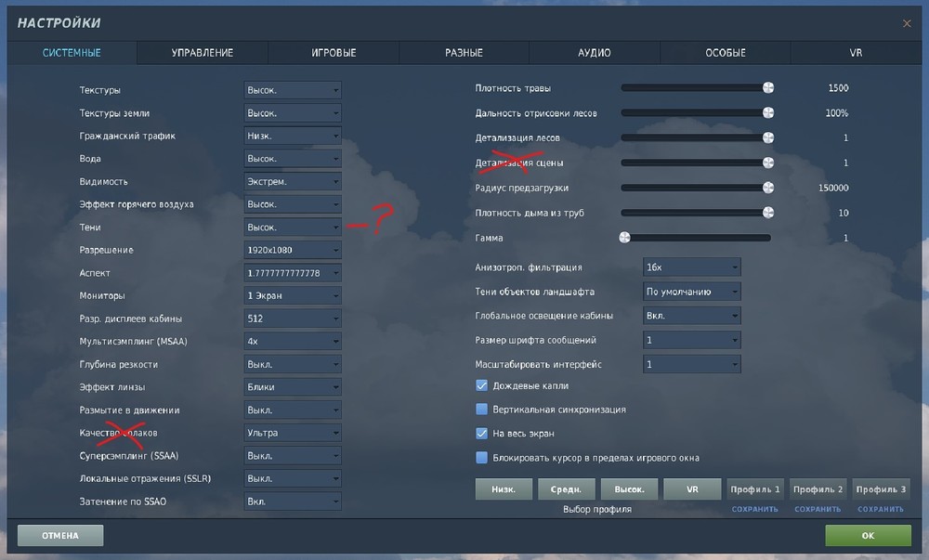Change the Тени dropdown value
This screenshot has height=560, width=929.
(292, 228)
